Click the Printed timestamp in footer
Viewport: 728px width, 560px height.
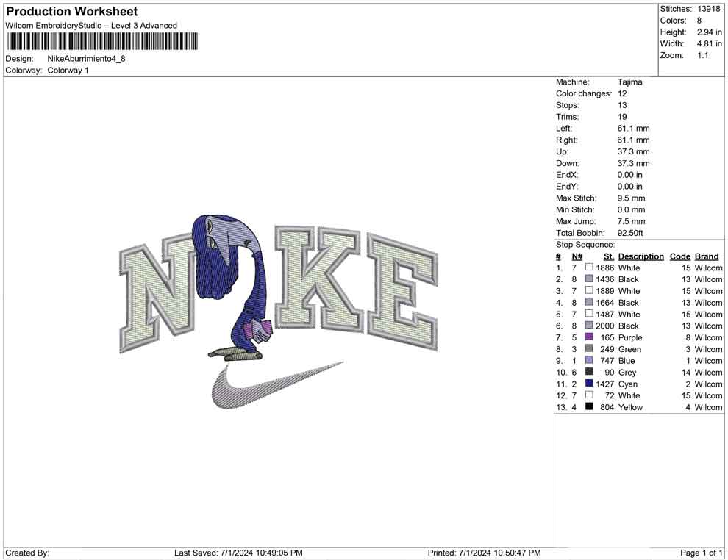point(485,553)
